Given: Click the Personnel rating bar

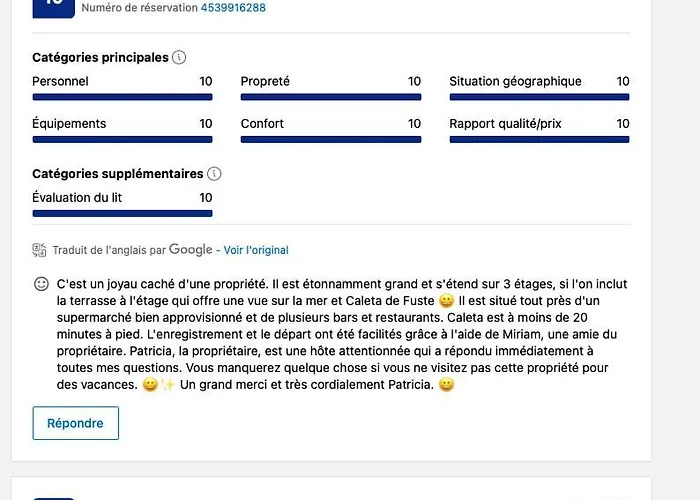Looking at the screenshot, I should coord(122,97).
